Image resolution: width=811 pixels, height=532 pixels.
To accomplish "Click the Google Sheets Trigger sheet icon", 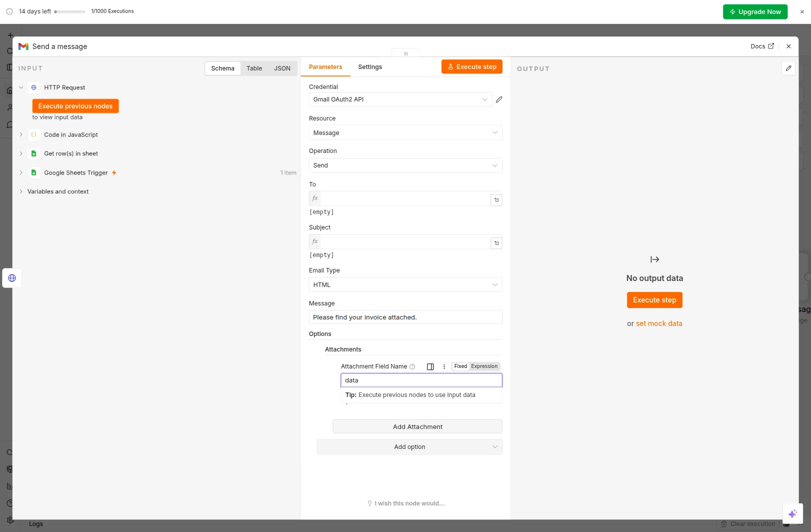I will (34, 173).
